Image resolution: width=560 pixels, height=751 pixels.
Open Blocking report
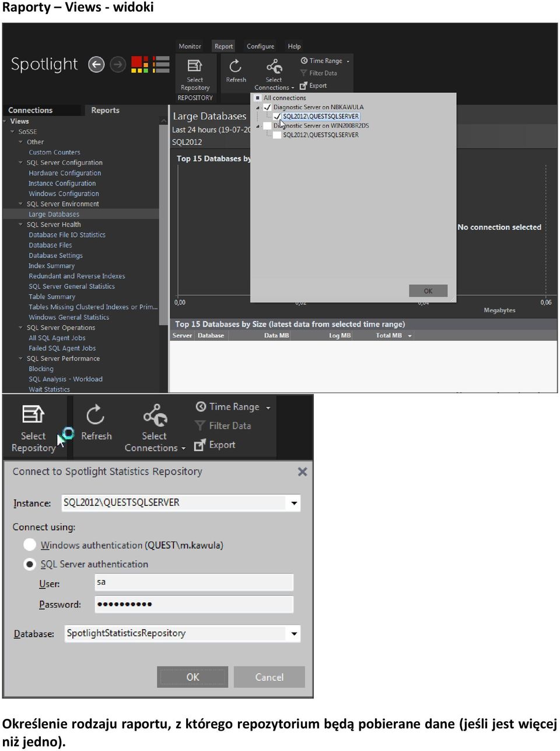click(x=41, y=369)
